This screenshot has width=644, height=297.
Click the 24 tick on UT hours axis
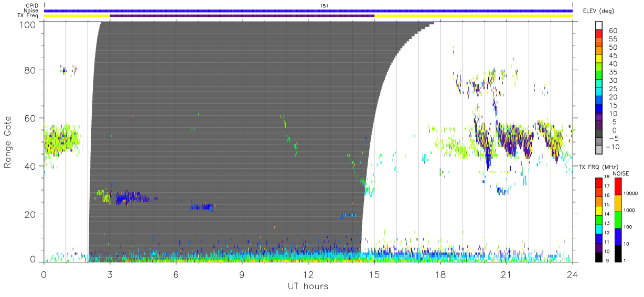tap(573, 274)
